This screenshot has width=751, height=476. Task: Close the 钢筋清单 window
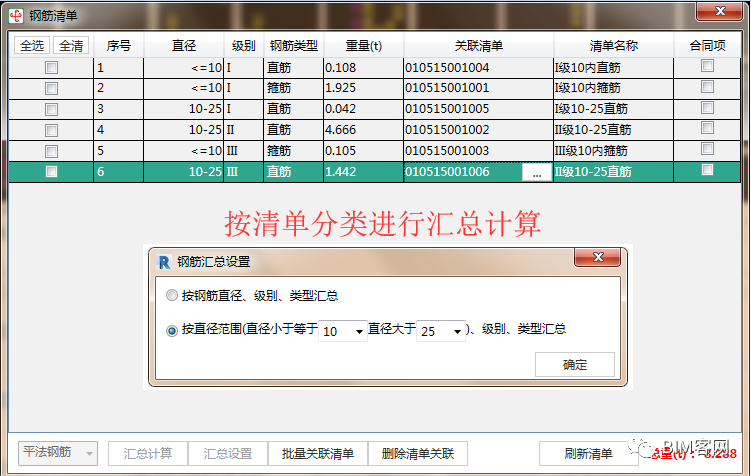[x=719, y=11]
